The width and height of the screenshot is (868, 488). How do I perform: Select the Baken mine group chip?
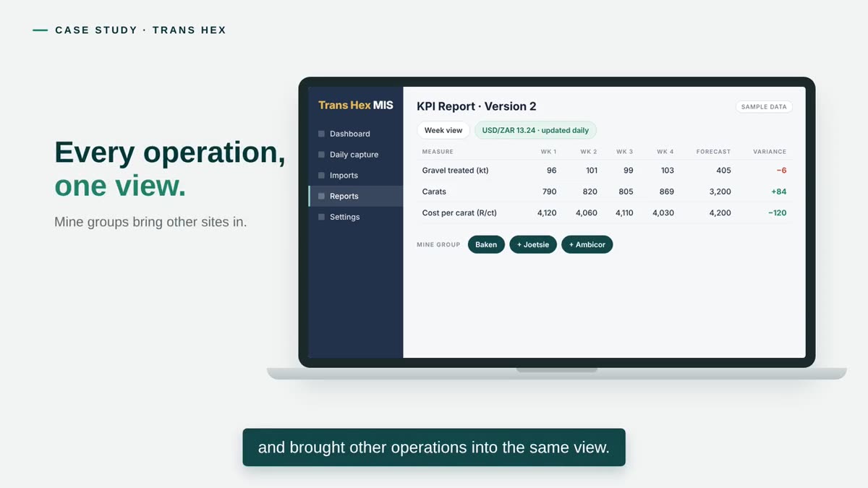tap(486, 244)
